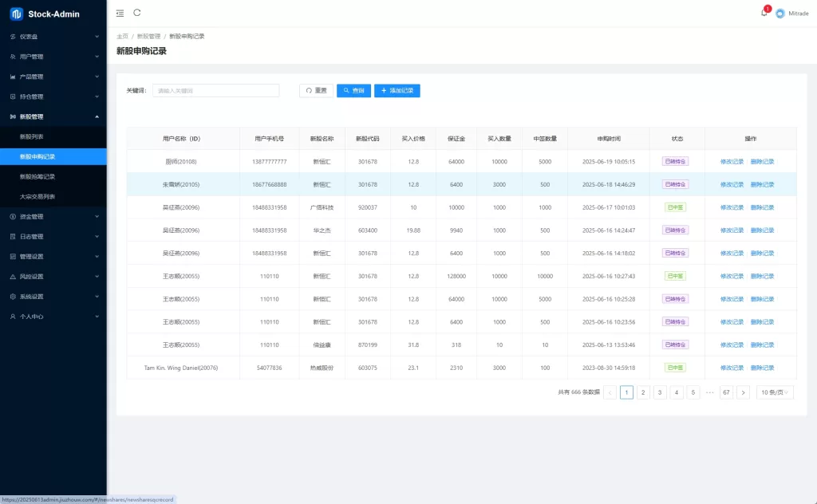Image resolution: width=817 pixels, height=504 pixels.
Task: Open 大宗交易列表 submenu item
Action: (x=37, y=196)
